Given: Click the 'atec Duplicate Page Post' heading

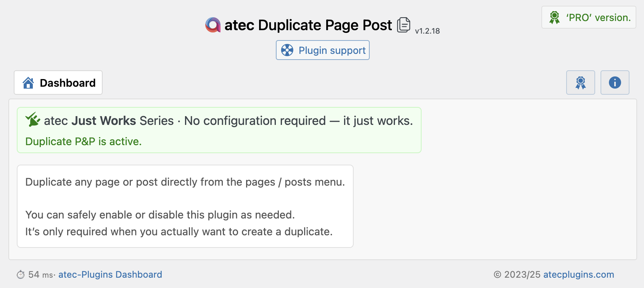Looking at the screenshot, I should (308, 25).
